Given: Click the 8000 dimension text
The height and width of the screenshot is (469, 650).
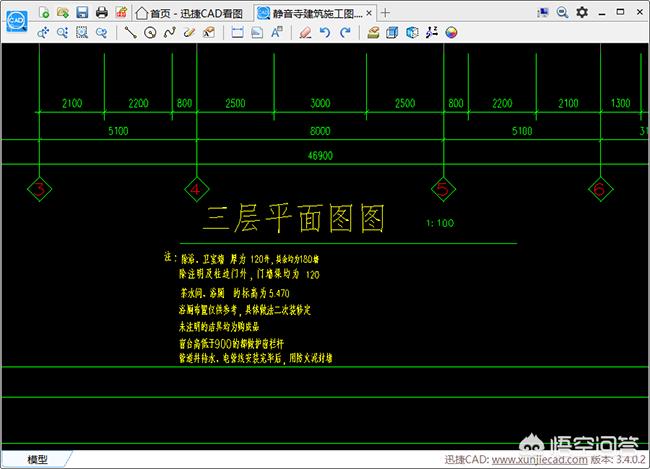Looking at the screenshot, I should pyautogui.click(x=320, y=131).
